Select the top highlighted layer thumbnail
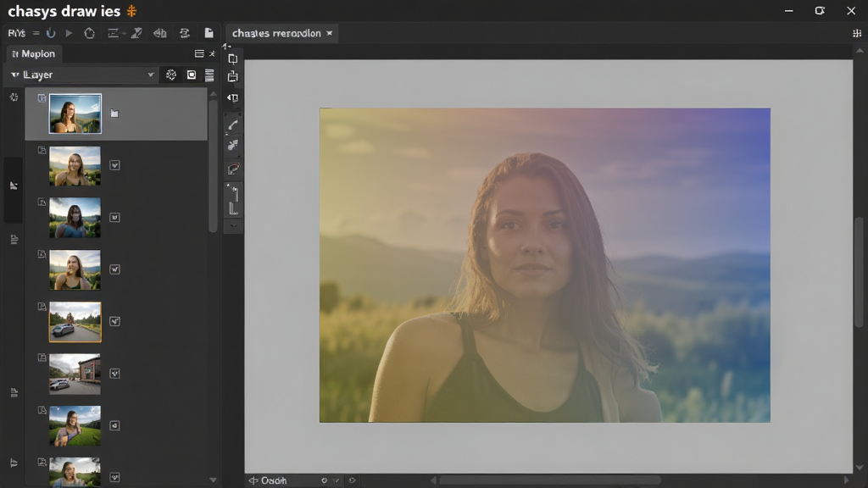 coord(75,114)
